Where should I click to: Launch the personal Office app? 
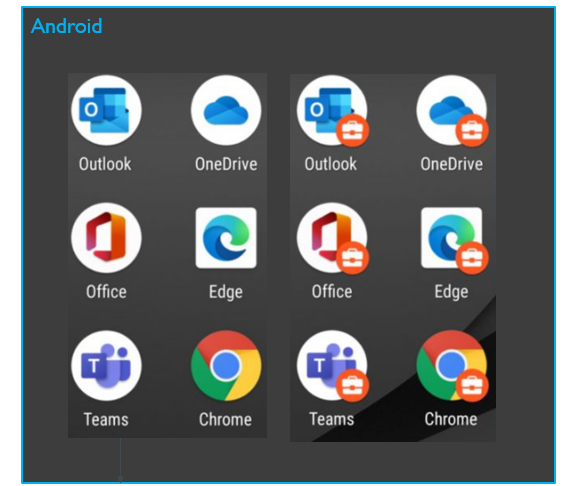(106, 238)
